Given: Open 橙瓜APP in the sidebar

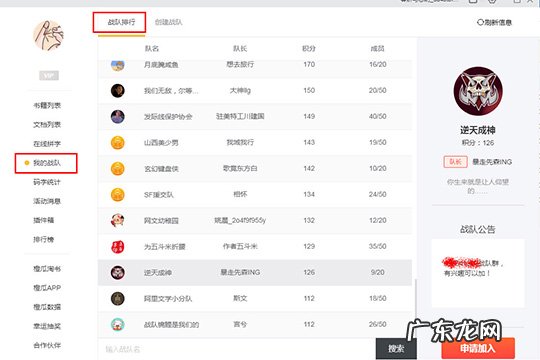Looking at the screenshot, I should coord(47,288).
